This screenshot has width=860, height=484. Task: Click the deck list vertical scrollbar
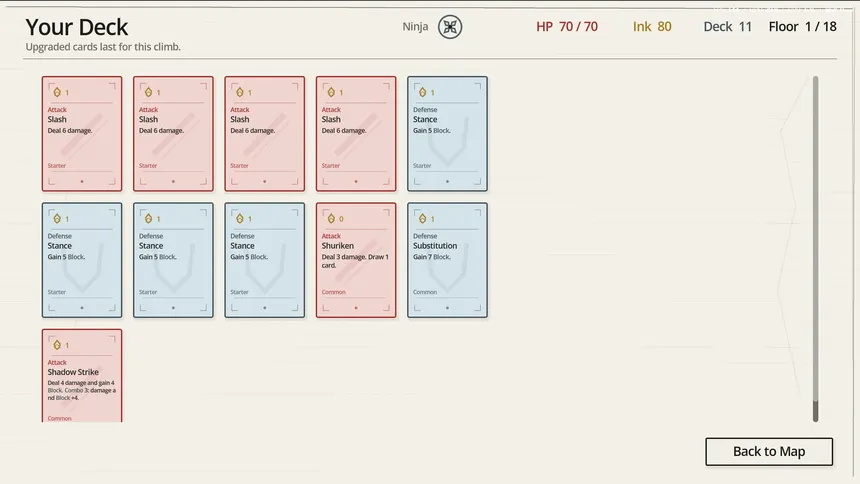pyautogui.click(x=816, y=249)
